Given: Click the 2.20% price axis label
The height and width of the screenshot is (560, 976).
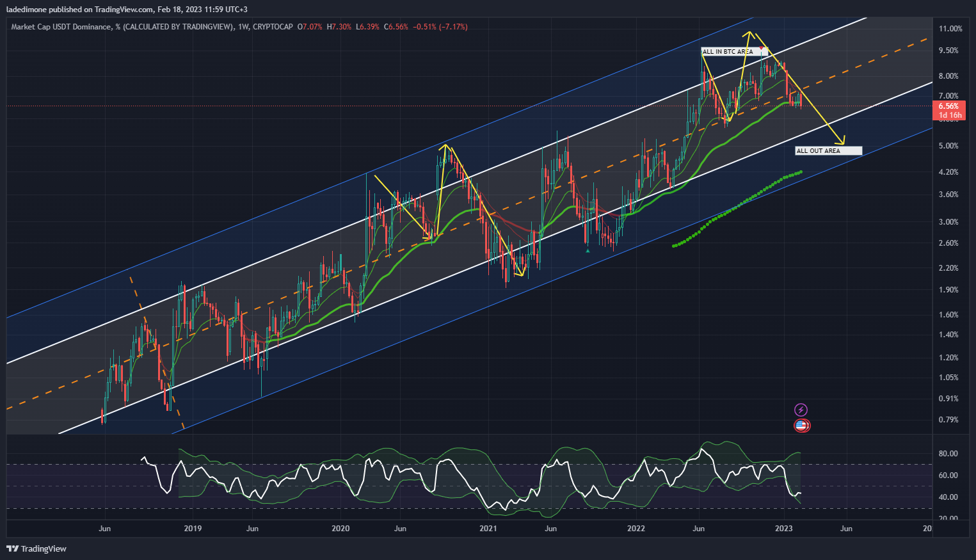Looking at the screenshot, I should [948, 268].
